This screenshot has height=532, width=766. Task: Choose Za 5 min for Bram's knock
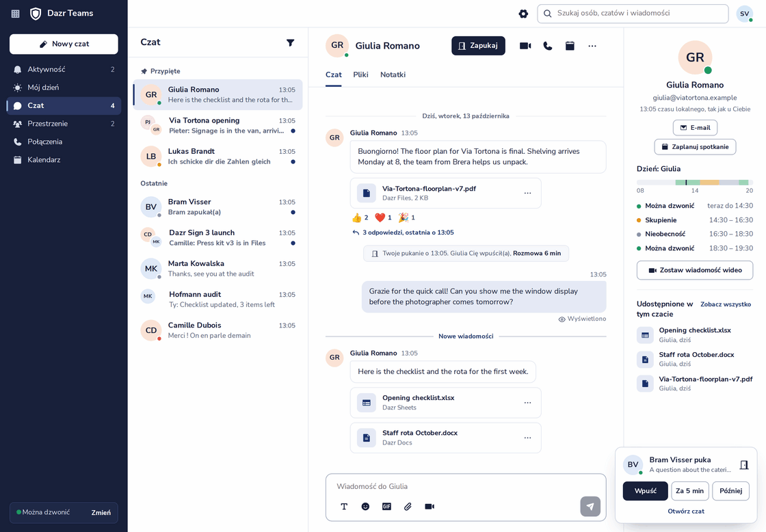pyautogui.click(x=690, y=491)
